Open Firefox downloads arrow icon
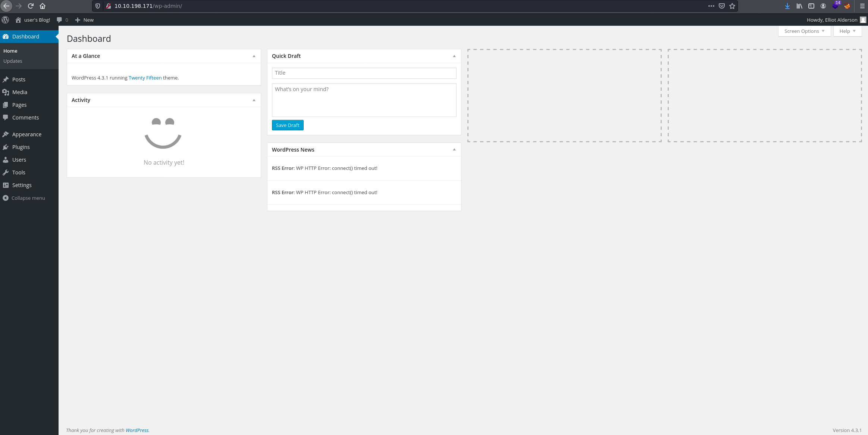Screen dimensions: 868x435 tap(787, 6)
